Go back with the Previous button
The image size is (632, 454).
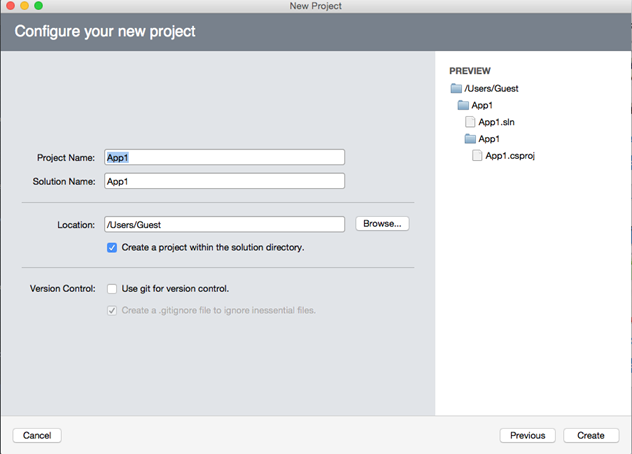[527, 435]
